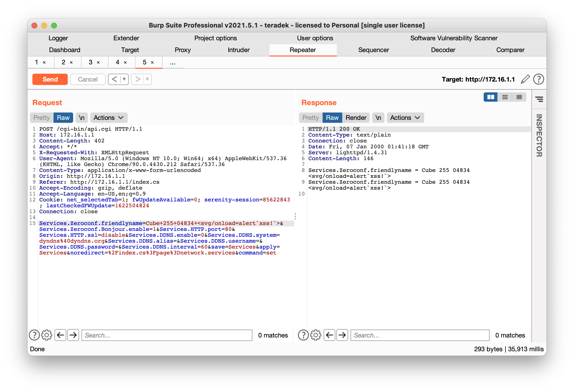Click the POST /cgi-bin/api.cgi request line
This screenshot has height=392, width=574.
click(91, 129)
